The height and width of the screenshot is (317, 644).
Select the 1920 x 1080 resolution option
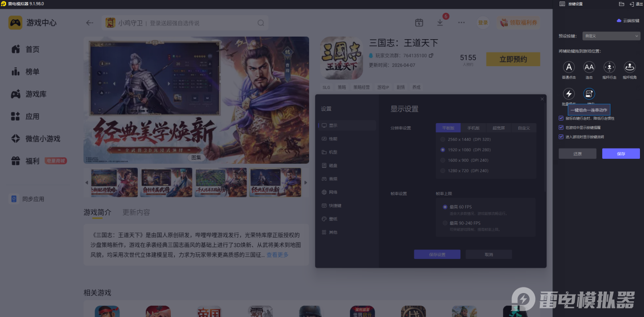pyautogui.click(x=443, y=150)
